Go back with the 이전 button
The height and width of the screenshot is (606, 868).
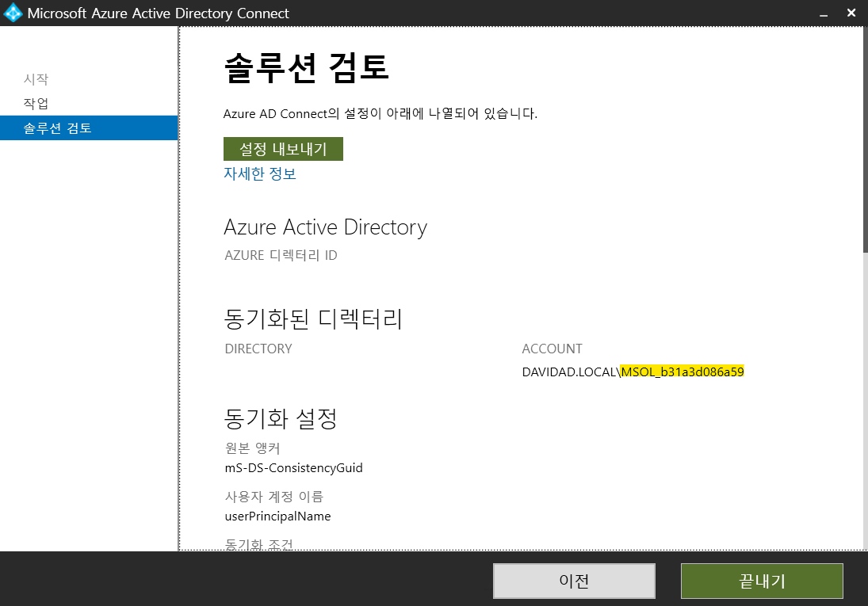[574, 581]
